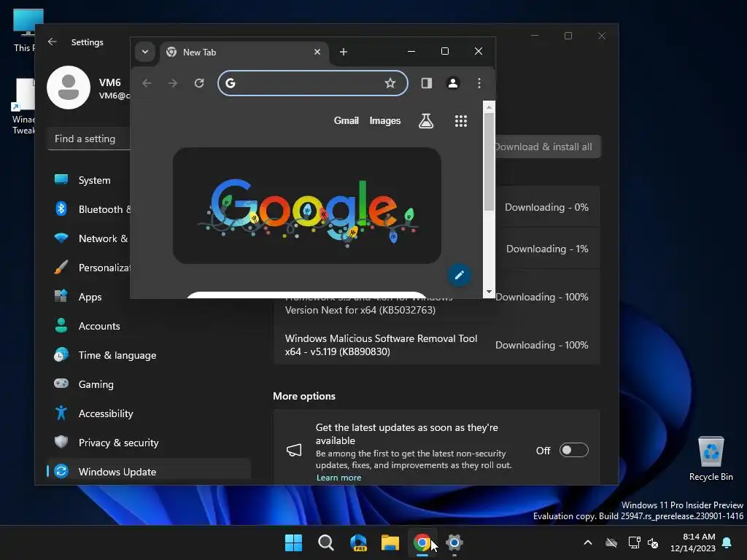Click the scrollbar down arrow in Chrome
Viewport: 747px width, 560px height.
click(489, 292)
